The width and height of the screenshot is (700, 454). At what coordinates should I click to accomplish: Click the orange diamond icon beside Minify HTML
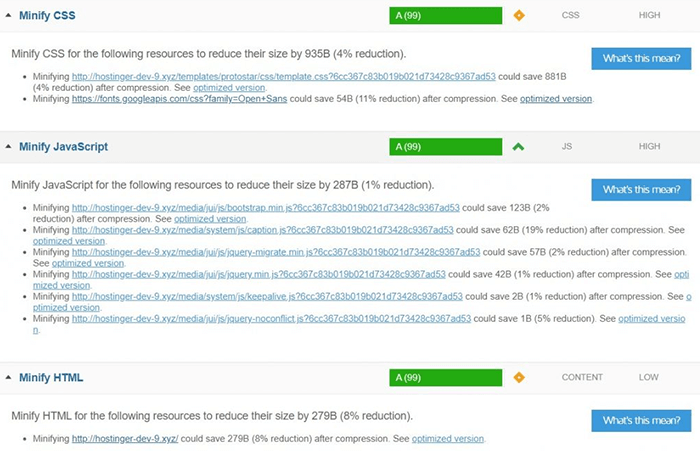click(x=519, y=378)
